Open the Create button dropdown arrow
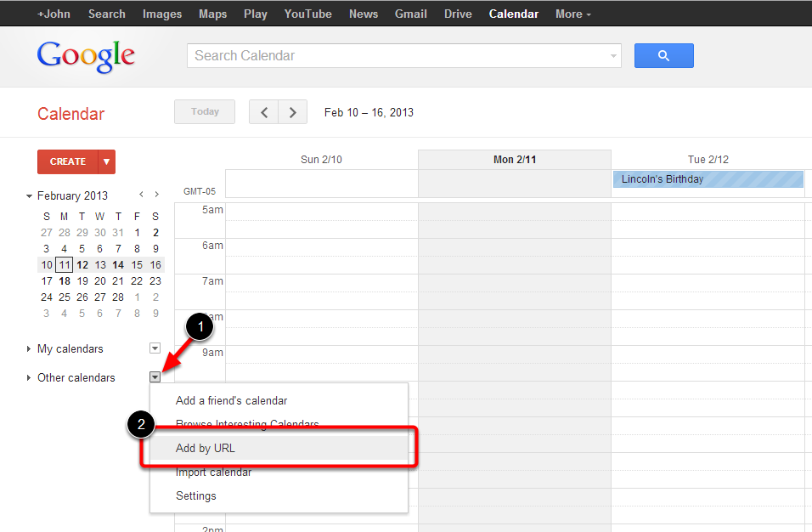The width and height of the screenshot is (812, 532). click(x=106, y=161)
